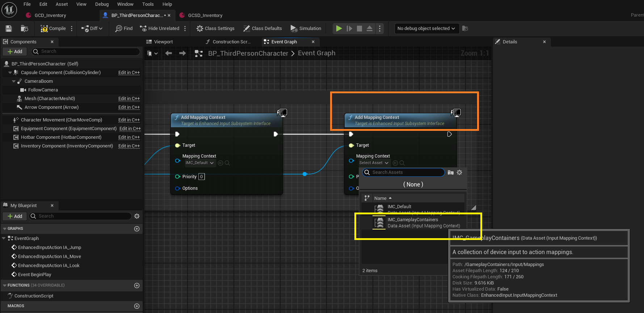The width and height of the screenshot is (644, 313).
Task: Close the Event Graph tab
Action: (x=313, y=42)
